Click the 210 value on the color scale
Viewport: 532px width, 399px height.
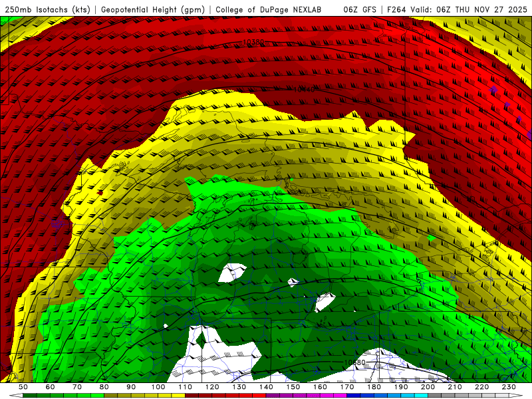point(455,387)
